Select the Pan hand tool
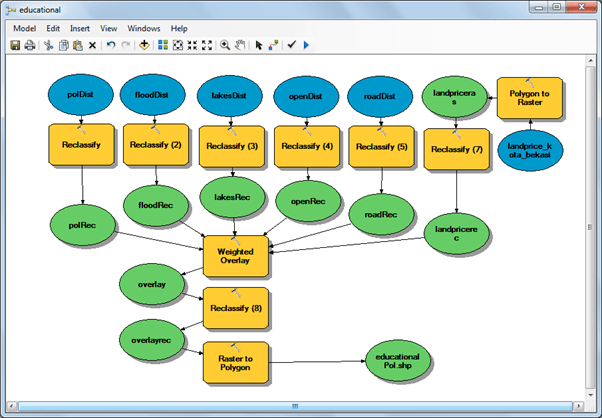 (241, 45)
